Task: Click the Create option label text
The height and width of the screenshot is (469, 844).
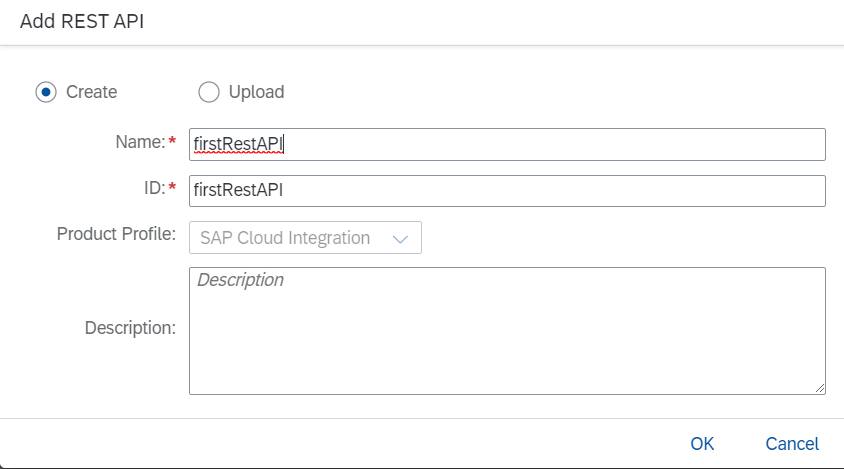Action: [x=91, y=92]
